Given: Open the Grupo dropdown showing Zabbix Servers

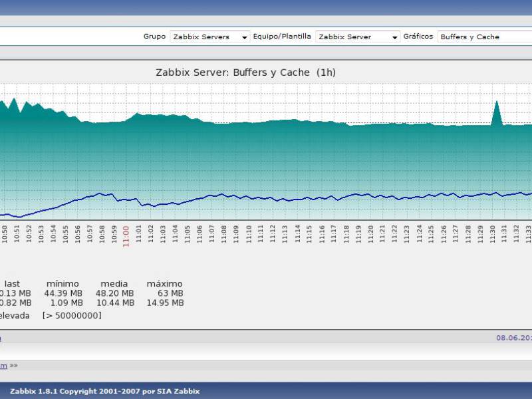Looking at the screenshot, I should coord(209,37).
